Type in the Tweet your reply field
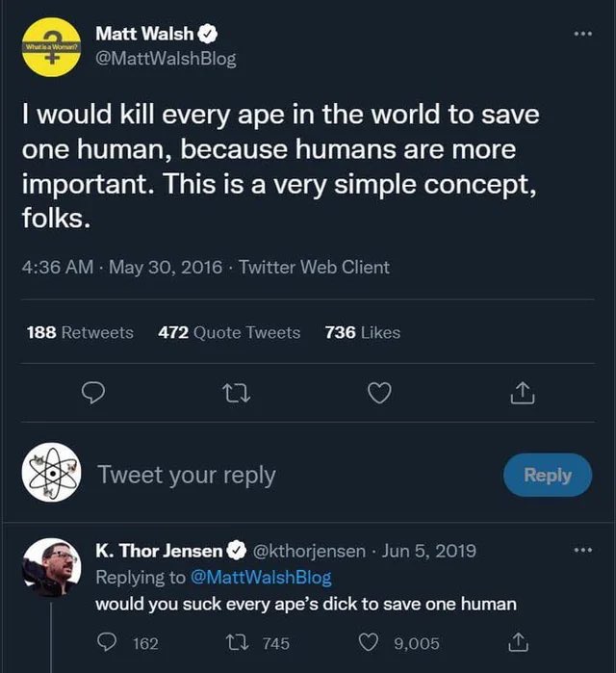 (289, 475)
